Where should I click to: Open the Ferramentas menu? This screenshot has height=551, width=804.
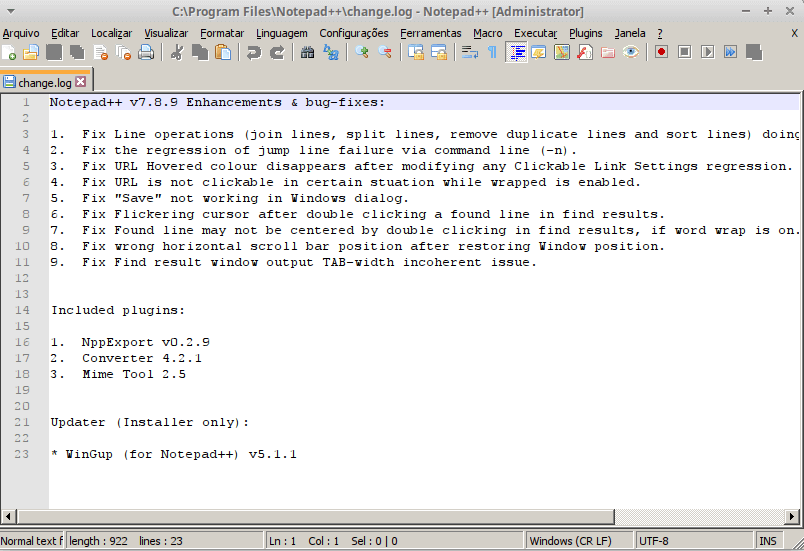coord(431,33)
